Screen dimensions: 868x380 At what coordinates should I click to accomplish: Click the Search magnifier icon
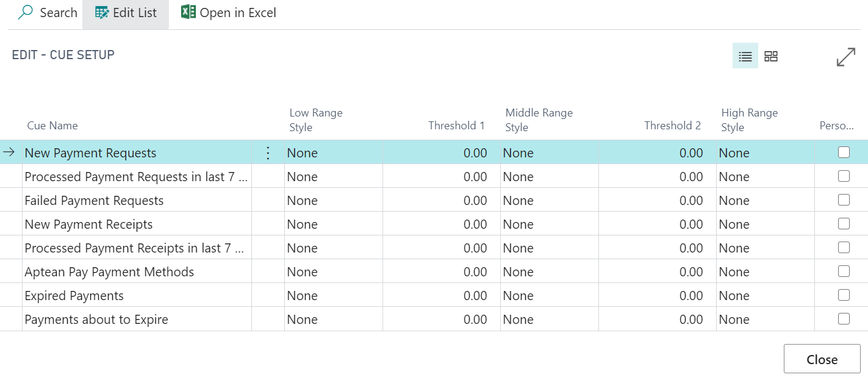tap(26, 13)
